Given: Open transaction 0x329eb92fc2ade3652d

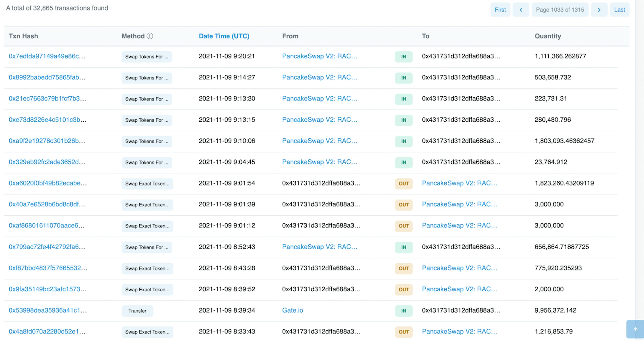Looking at the screenshot, I should tap(47, 162).
